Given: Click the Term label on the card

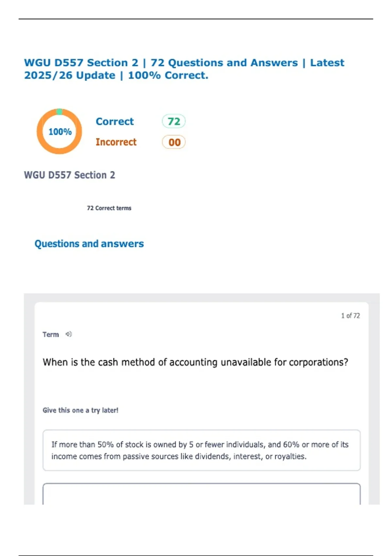Looking at the screenshot, I should pyautogui.click(x=51, y=334).
